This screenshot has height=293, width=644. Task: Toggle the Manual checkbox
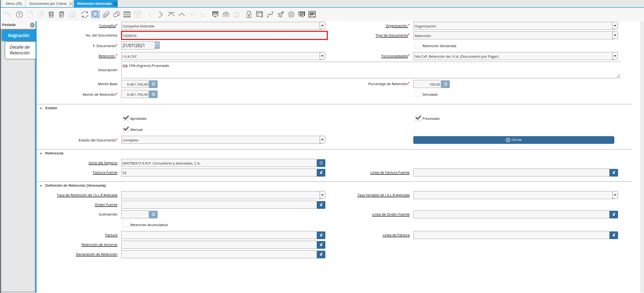[x=126, y=129]
